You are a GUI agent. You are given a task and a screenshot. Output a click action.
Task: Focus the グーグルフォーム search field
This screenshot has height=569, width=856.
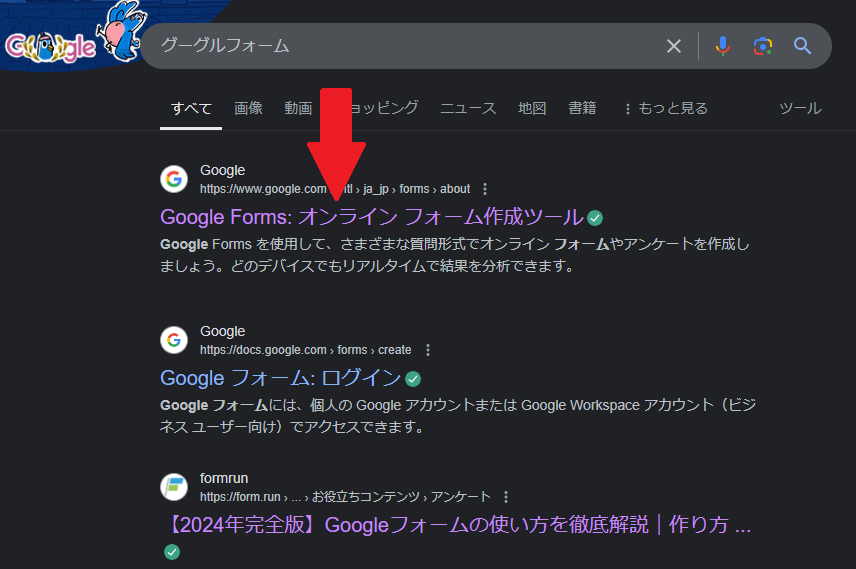point(400,46)
